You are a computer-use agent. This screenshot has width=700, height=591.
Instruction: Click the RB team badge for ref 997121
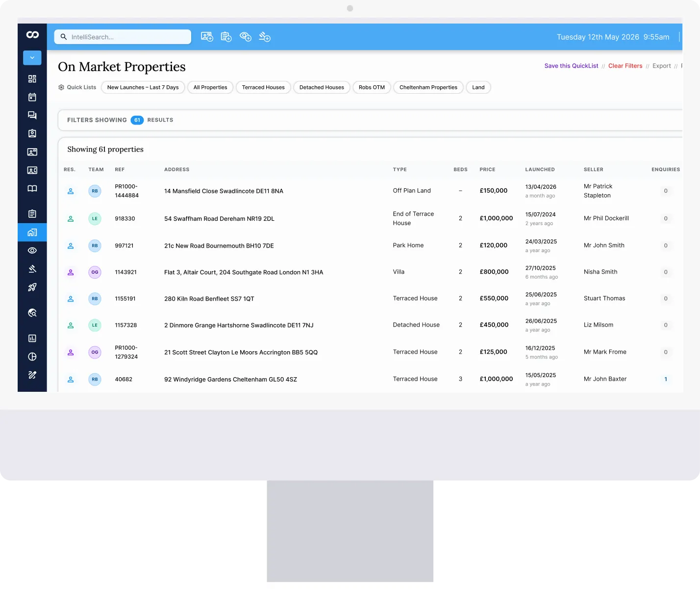coord(95,246)
